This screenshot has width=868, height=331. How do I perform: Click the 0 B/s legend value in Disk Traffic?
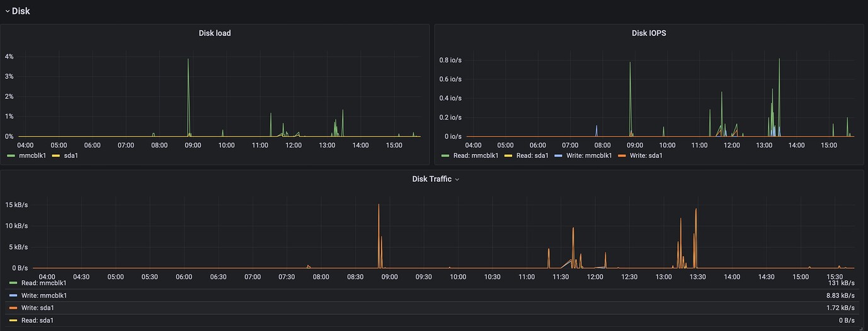847,320
